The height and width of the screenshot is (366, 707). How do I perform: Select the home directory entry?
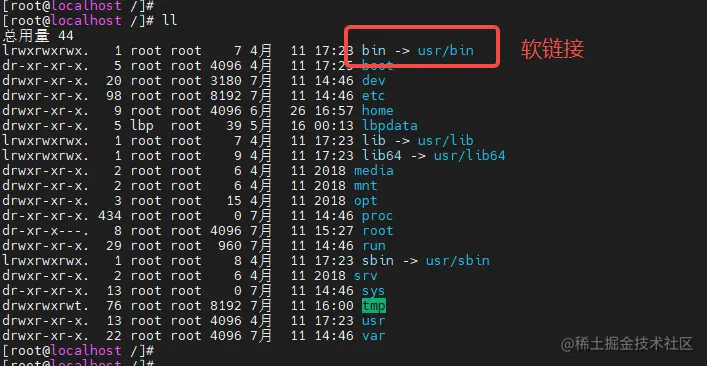377,110
